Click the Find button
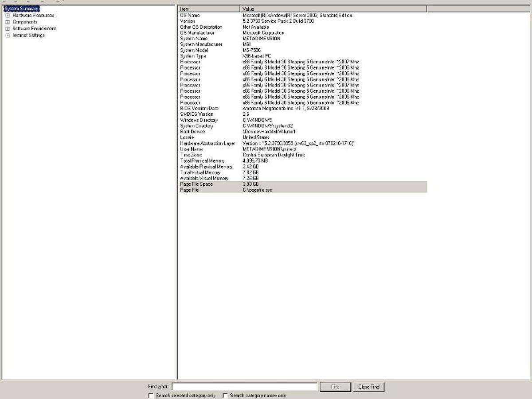 [336, 386]
